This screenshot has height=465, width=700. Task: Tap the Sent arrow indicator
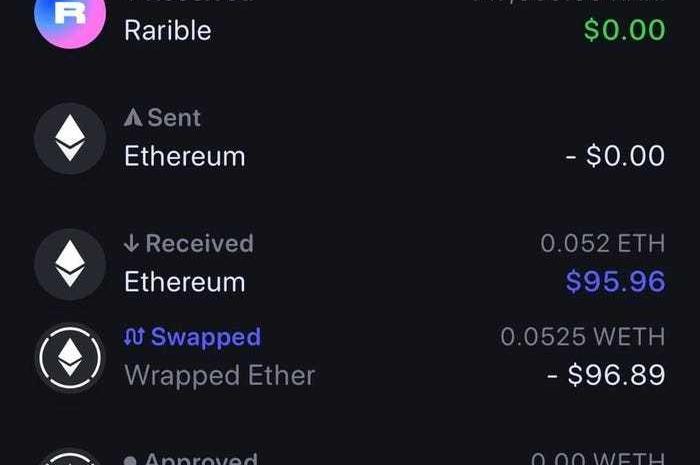(x=133, y=118)
